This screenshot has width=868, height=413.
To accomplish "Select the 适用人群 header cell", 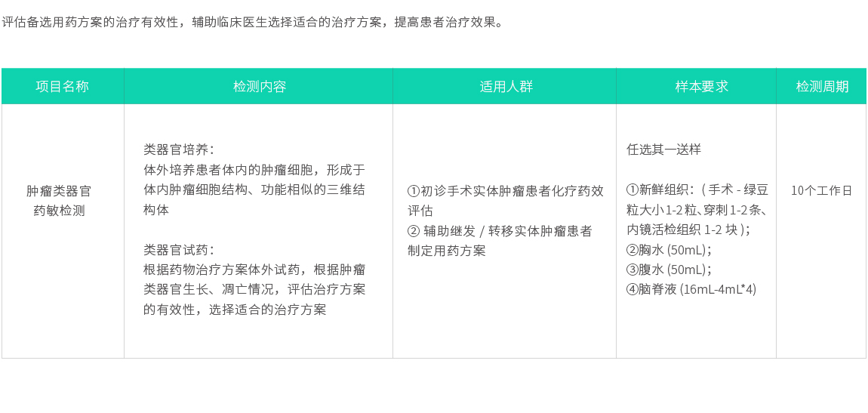I will [505, 87].
